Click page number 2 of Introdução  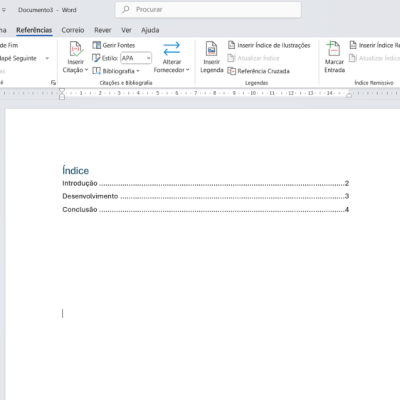[x=347, y=183]
